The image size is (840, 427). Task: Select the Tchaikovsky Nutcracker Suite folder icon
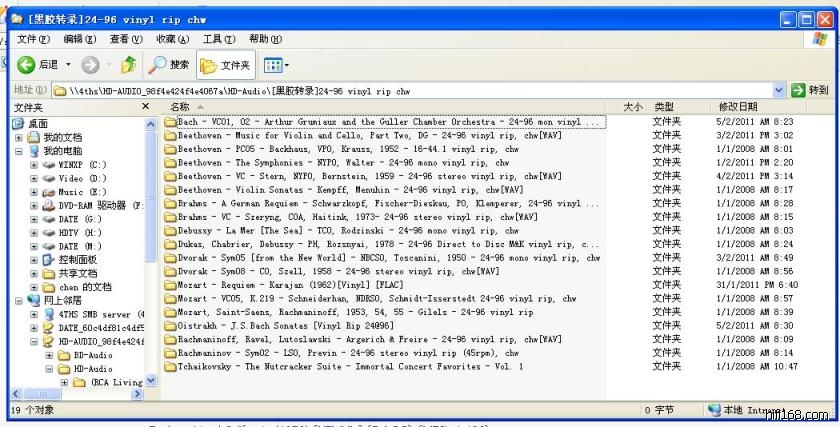point(170,367)
